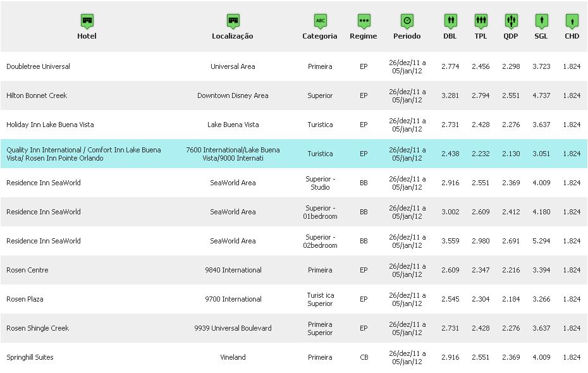
Task: Select the highlighted Quality Inn International row
Action: click(x=83, y=154)
